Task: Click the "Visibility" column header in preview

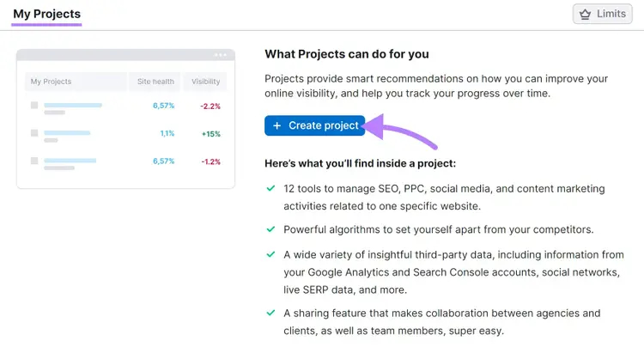Action: (x=206, y=82)
